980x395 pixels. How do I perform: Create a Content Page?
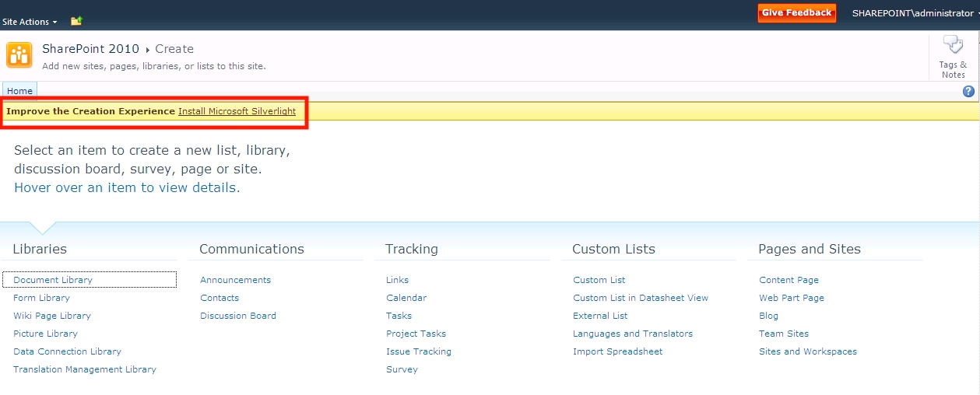[789, 280]
